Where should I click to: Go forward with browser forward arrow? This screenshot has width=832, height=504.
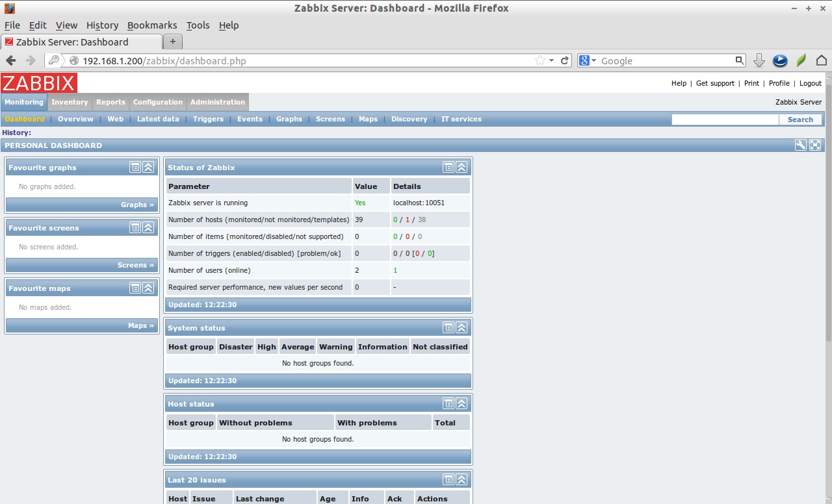31,60
